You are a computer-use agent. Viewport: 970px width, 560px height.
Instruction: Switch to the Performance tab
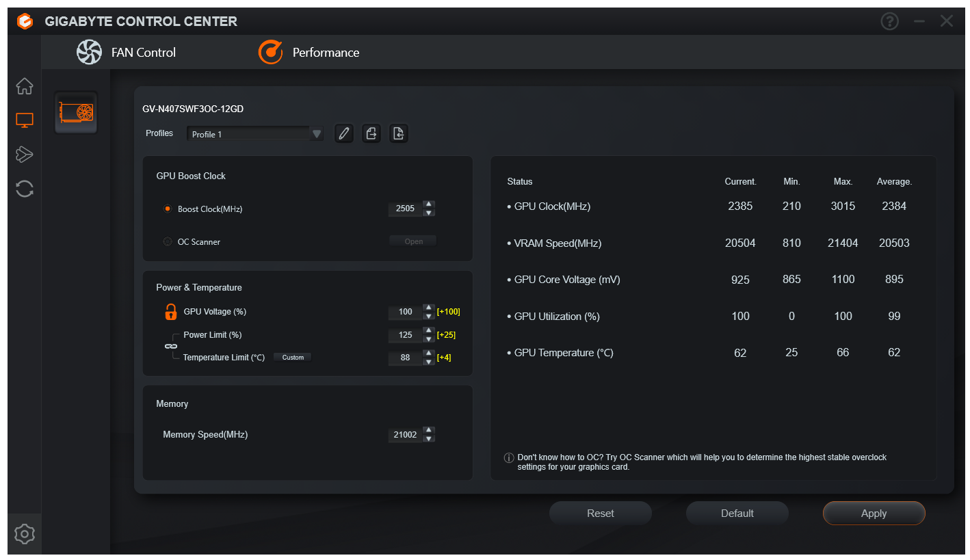[309, 53]
